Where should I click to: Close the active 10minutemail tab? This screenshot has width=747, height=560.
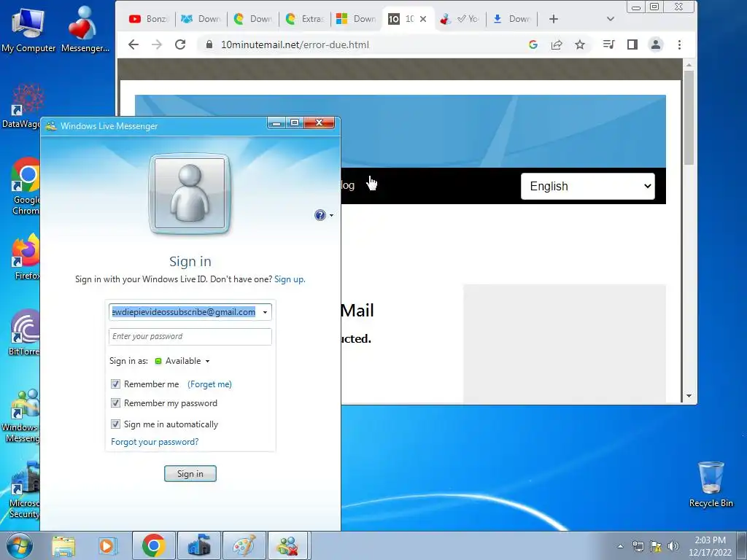[423, 19]
